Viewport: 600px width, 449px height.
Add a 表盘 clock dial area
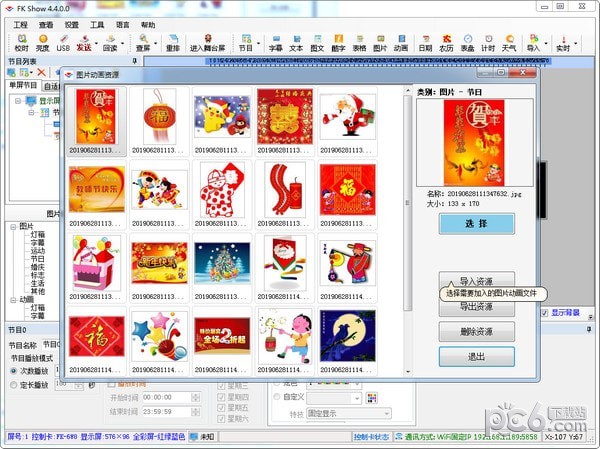pyautogui.click(x=467, y=43)
